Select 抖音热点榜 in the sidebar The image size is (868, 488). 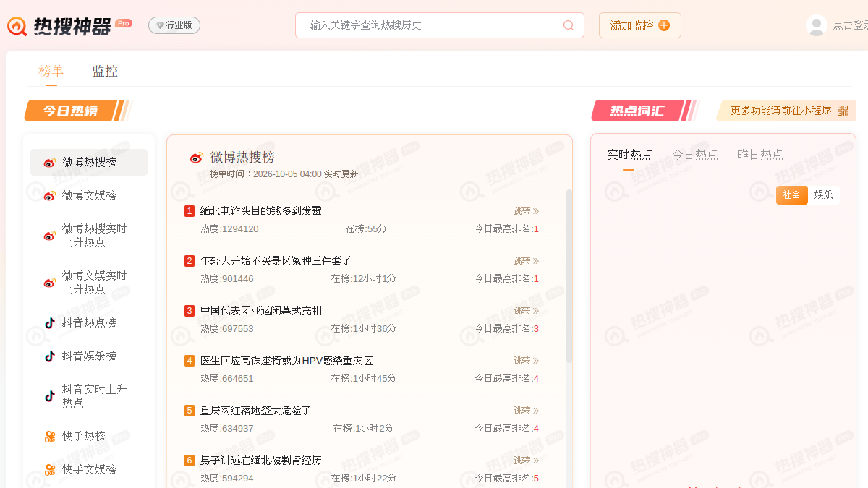coord(89,323)
